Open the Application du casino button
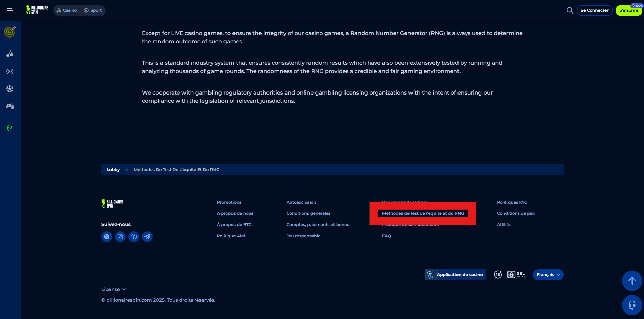This screenshot has width=644, height=319. tap(455, 275)
